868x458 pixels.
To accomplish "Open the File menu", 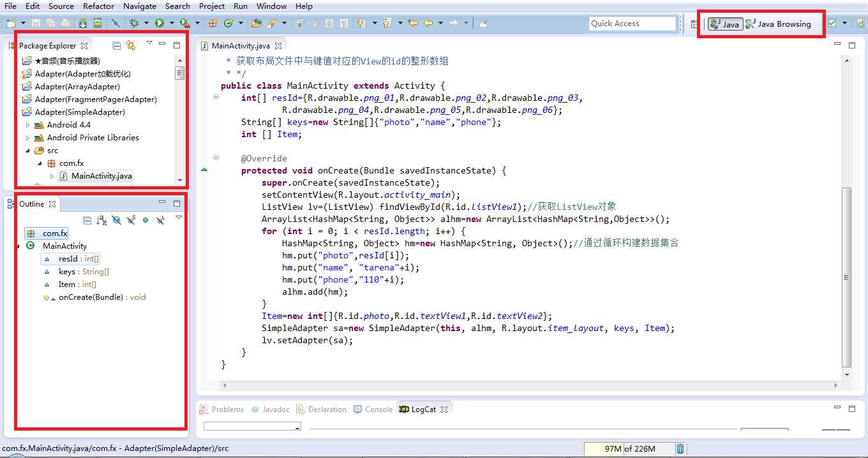I will [x=10, y=6].
